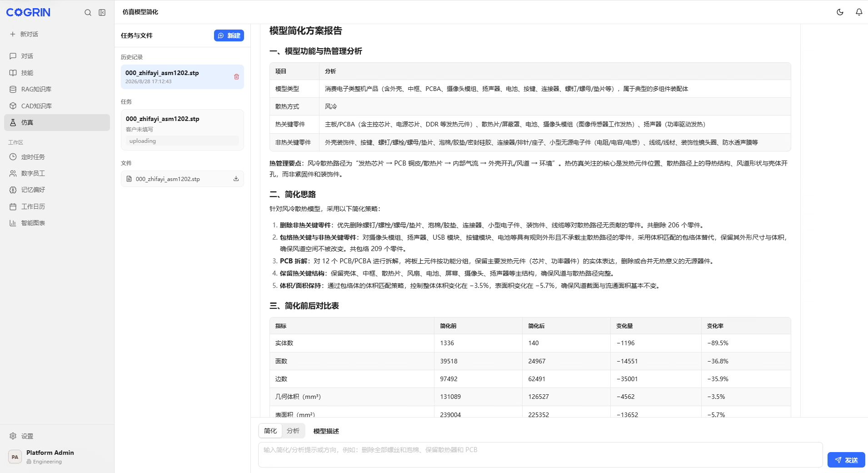Click the 热关键零件 row label
Image resolution: width=868 pixels, height=473 pixels.
click(290, 124)
